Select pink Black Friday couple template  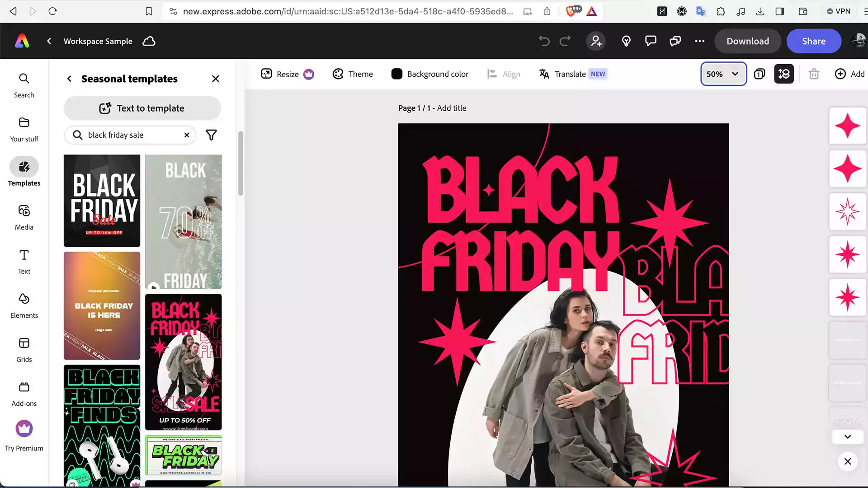(x=184, y=362)
